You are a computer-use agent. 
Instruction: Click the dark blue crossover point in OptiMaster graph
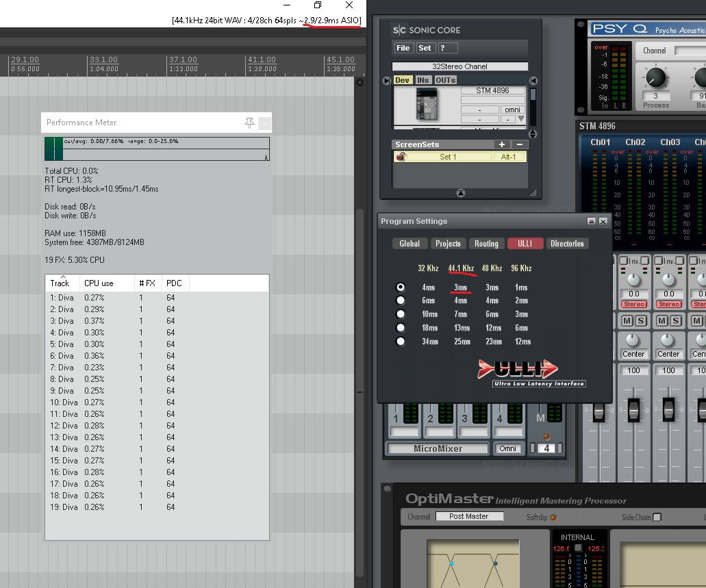click(x=495, y=563)
